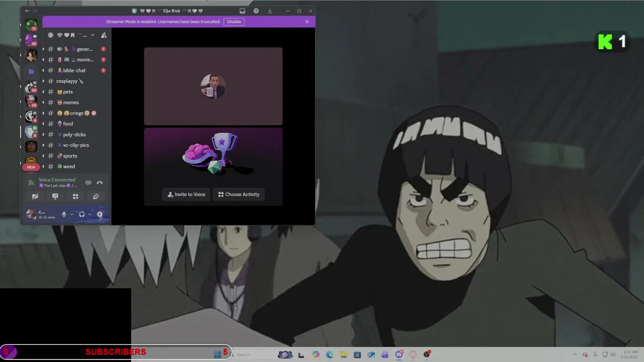Click Voice Connected status text
644x362 pixels.
click(57, 180)
